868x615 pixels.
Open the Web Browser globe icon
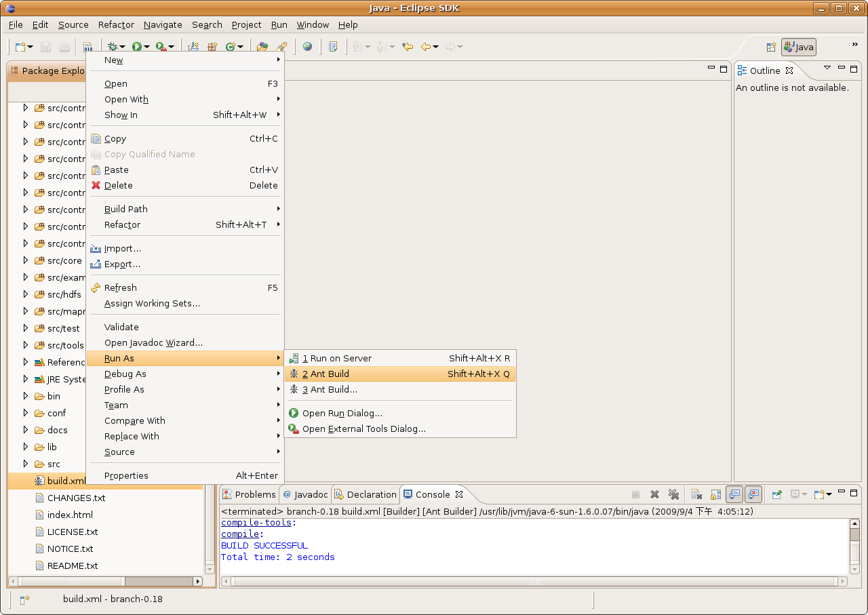[308, 47]
